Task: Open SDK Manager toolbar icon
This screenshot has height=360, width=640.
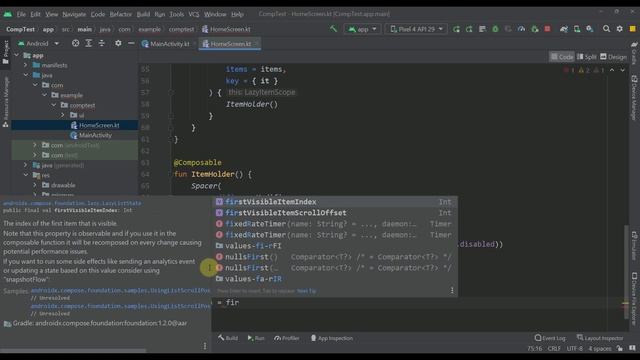Action: 590,29
